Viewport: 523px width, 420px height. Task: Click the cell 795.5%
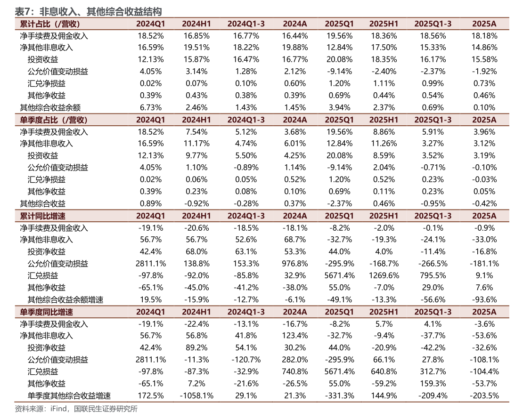click(x=433, y=275)
